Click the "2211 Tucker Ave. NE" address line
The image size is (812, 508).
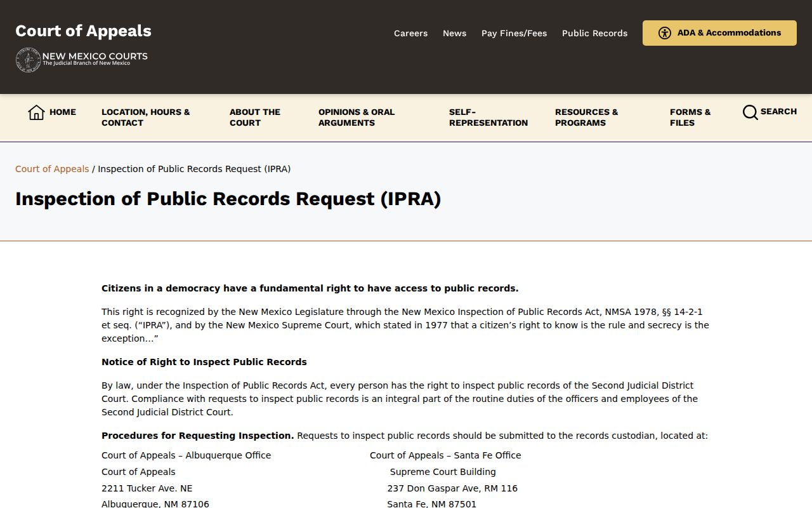coord(147,488)
